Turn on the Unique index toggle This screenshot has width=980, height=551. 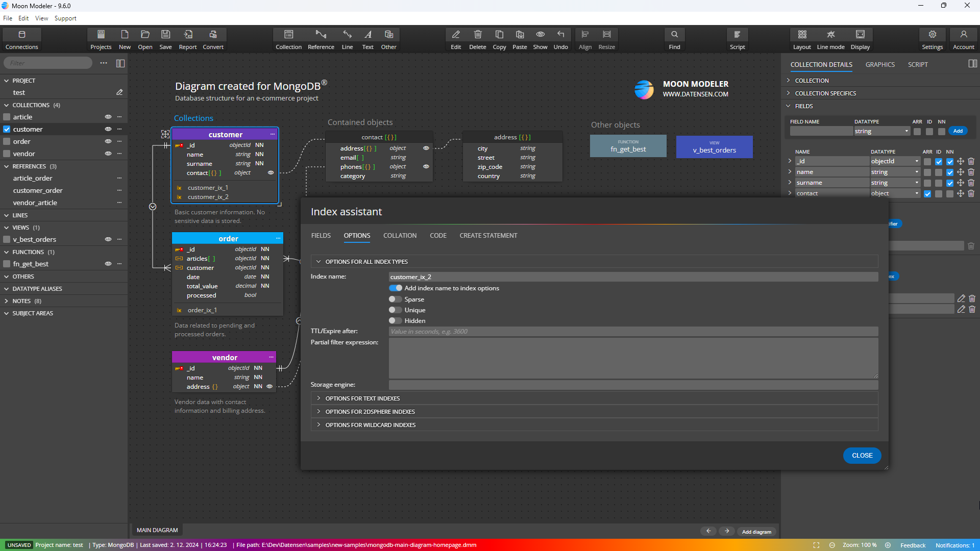(395, 310)
